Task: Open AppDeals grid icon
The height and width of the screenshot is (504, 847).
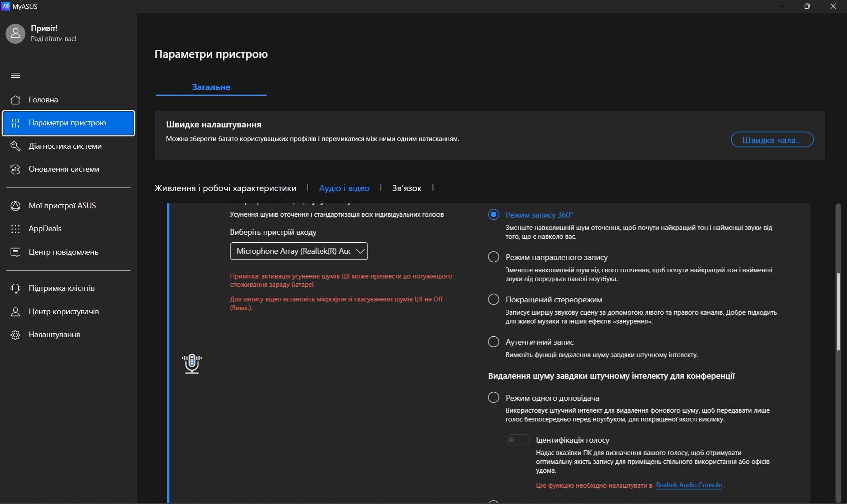Action: pos(15,229)
